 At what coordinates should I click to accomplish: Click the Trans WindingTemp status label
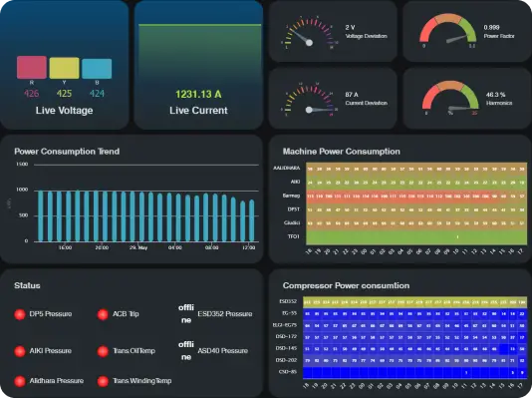point(141,381)
